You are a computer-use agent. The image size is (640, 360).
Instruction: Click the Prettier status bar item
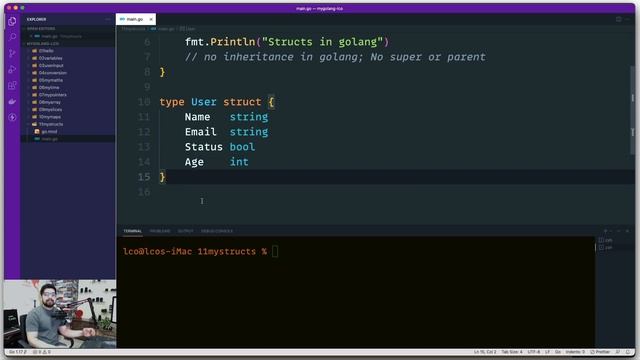(x=600, y=352)
